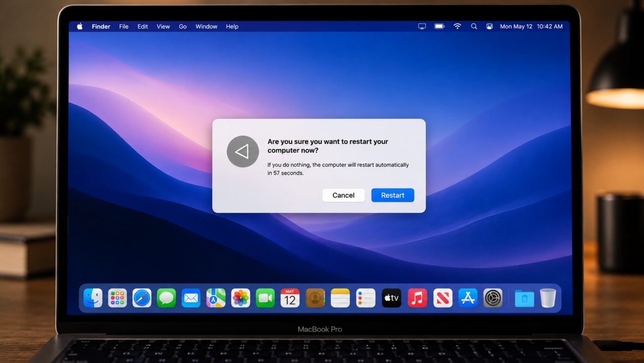The height and width of the screenshot is (363, 644).
Task: Click the date and time clock
Action: (532, 26)
